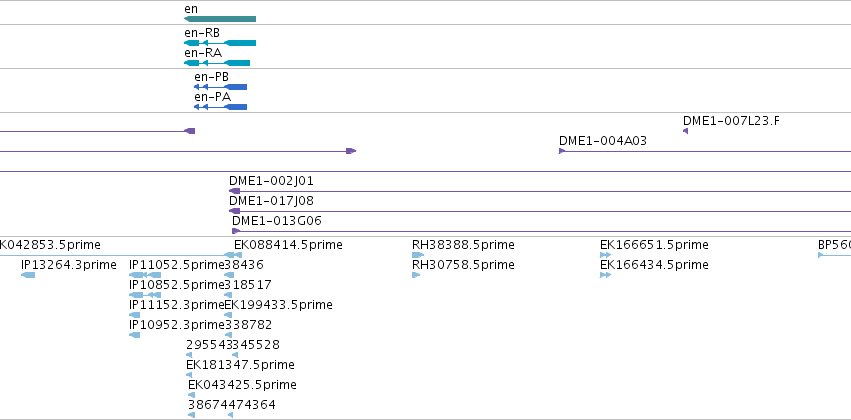Click the EK166434.5prime double-arrow glyph
The image size is (851, 420).
click(606, 275)
